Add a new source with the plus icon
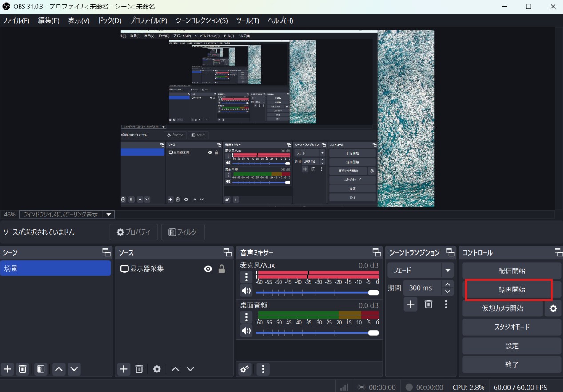563x392 pixels. click(x=124, y=369)
